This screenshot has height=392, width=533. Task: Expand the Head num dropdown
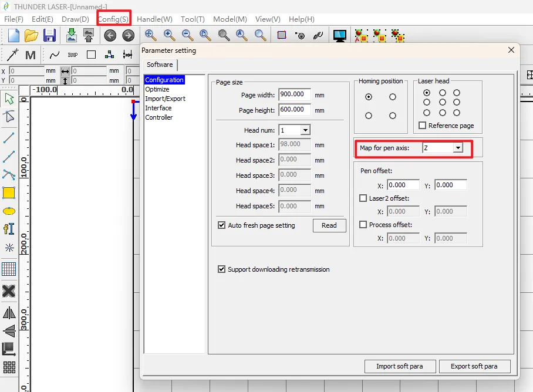click(x=305, y=130)
